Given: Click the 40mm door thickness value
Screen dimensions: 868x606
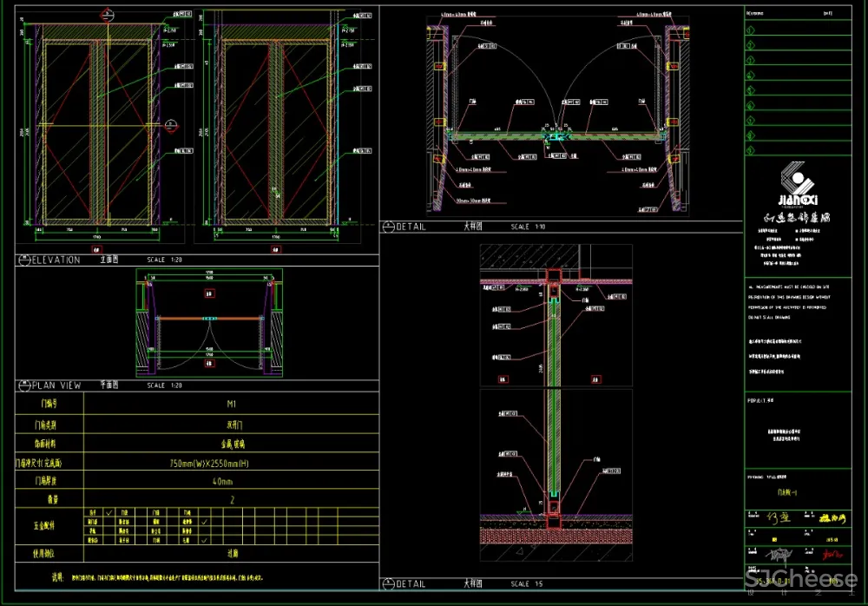Looking at the screenshot, I should (223, 481).
